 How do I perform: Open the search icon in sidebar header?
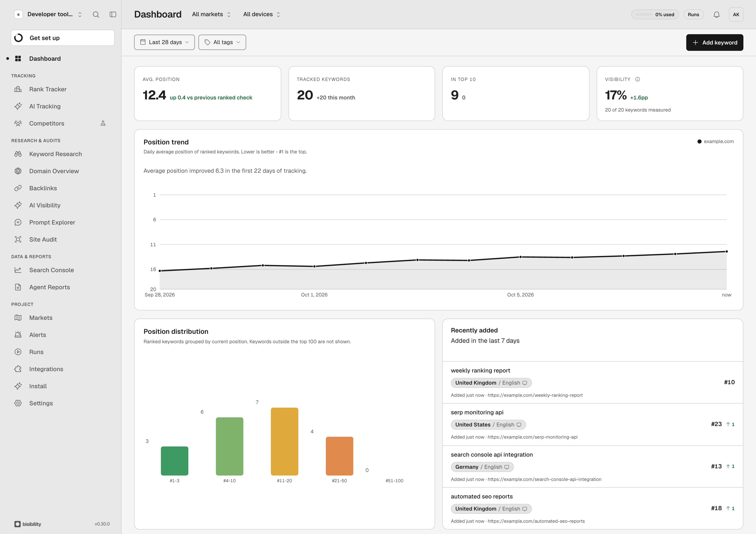tap(96, 14)
